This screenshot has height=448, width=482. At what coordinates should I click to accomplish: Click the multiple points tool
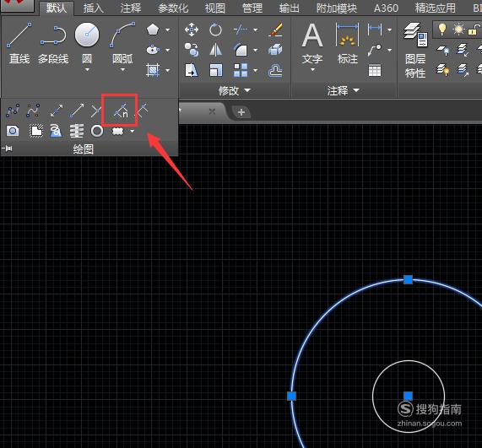[x=96, y=111]
